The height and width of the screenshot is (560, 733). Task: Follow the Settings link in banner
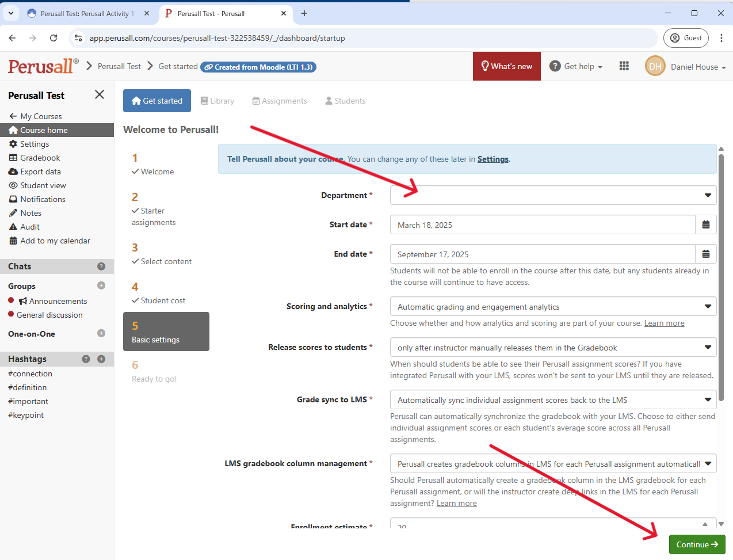(493, 159)
